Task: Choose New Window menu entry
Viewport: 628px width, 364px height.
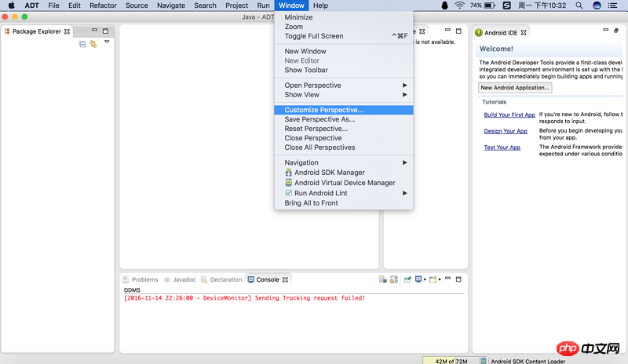Action: 344,51
